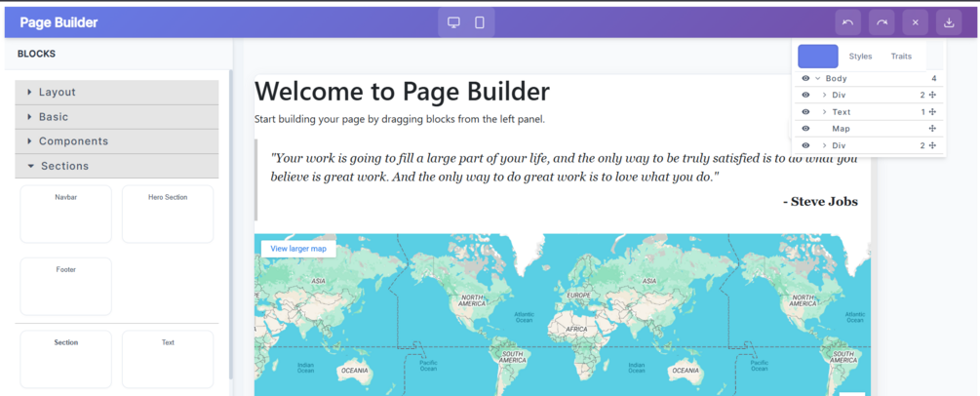Expand the Basic blocks category
This screenshot has height=396, width=980.
tap(117, 117)
